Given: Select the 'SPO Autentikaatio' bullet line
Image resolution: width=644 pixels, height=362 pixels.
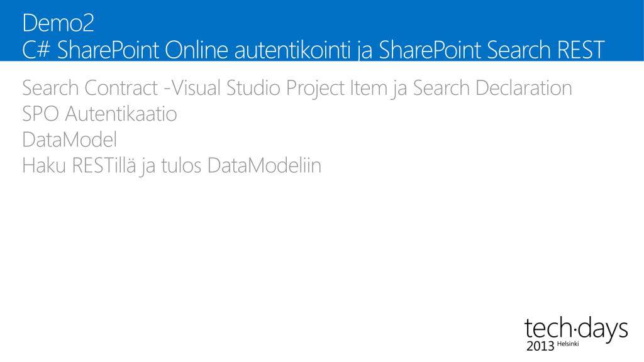Looking at the screenshot, I should coord(99,114).
